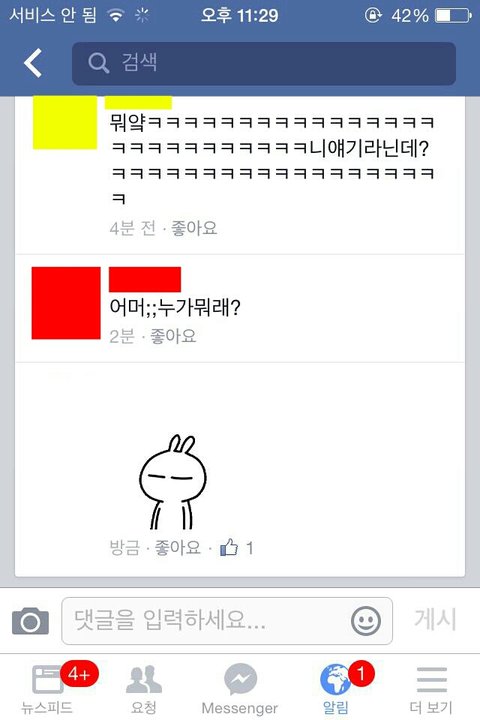This screenshot has width=480, height=720.
Task: Open the 요청 friend requests tab
Action: 144,687
